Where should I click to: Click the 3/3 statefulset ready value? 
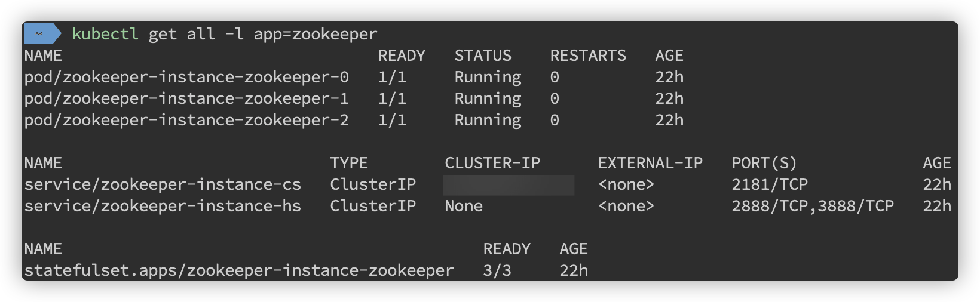click(x=497, y=270)
